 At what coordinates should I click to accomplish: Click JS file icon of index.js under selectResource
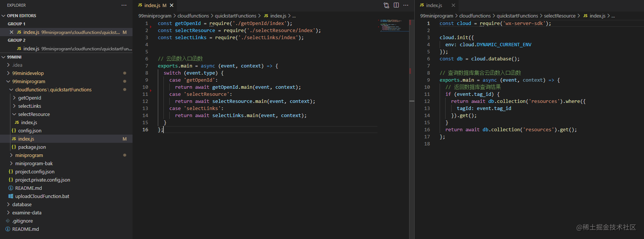pos(17,123)
